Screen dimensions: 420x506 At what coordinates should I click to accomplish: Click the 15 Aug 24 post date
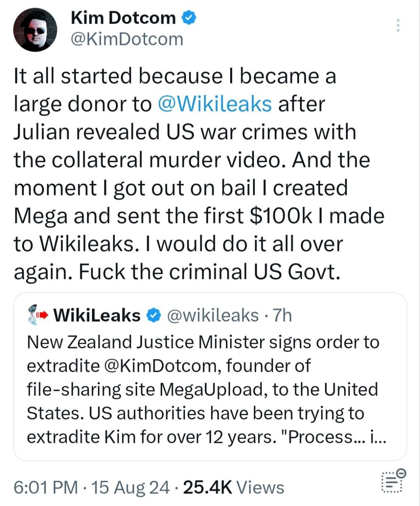[x=131, y=487]
